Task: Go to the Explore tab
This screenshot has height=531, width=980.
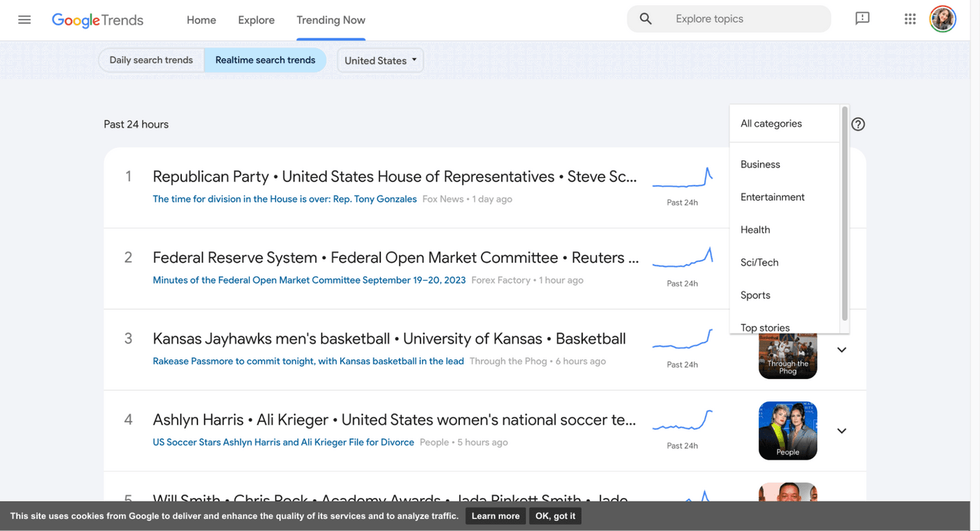Action: pos(256,20)
